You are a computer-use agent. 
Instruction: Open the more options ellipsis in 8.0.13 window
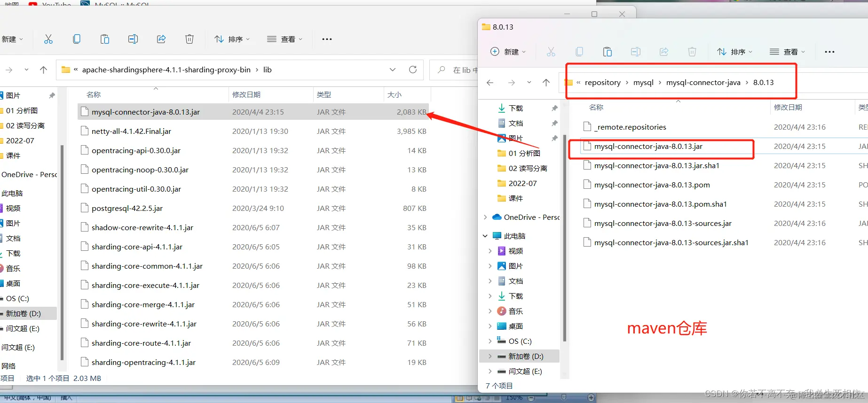click(x=829, y=52)
